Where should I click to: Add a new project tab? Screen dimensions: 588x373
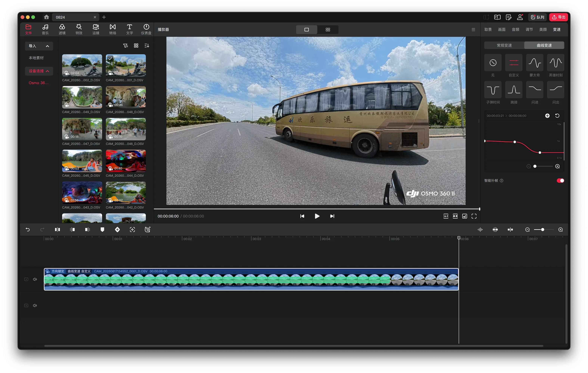(104, 17)
